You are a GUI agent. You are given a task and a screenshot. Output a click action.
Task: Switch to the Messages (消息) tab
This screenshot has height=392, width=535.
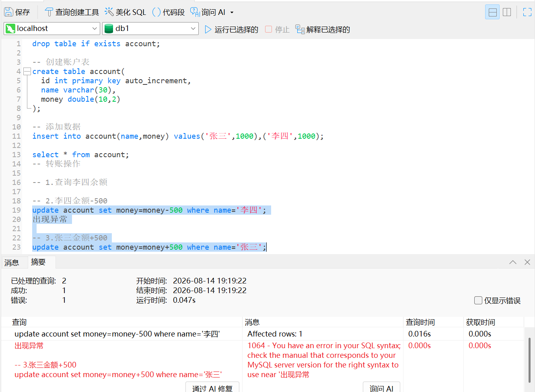pos(12,263)
